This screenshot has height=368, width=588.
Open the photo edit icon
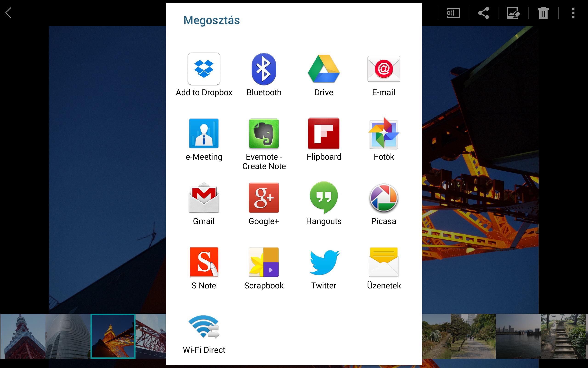[513, 13]
